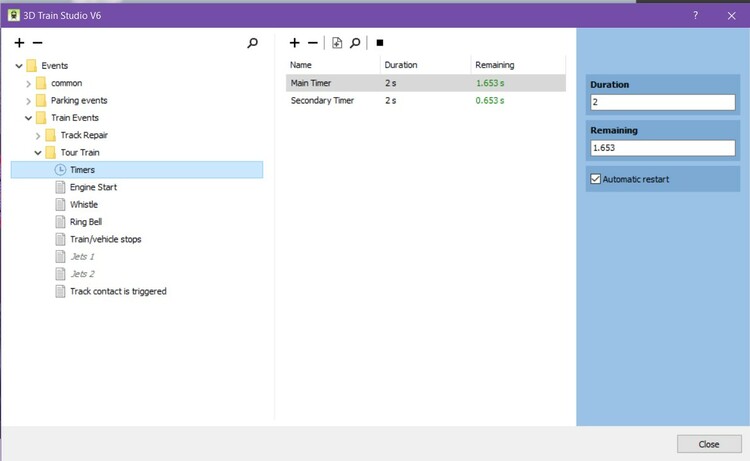Collapse the Events root folder
This screenshot has height=461, width=750.
[19, 66]
